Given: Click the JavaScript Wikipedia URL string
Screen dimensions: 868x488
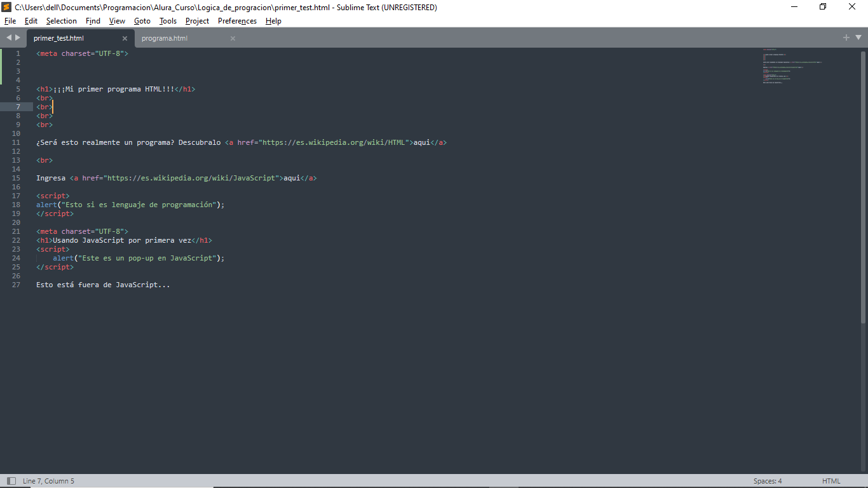Looking at the screenshot, I should click(x=191, y=178).
